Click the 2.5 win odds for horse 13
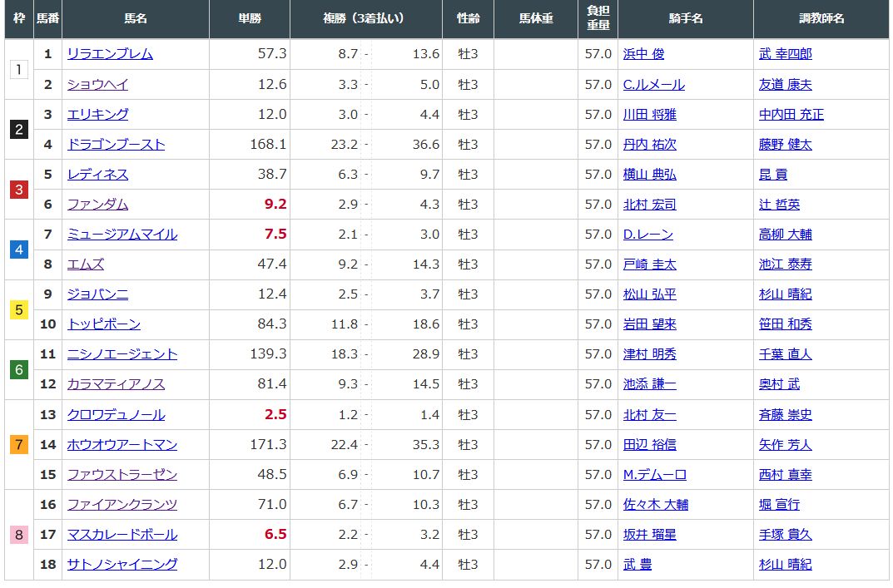This screenshot has width=893, height=588. [x=275, y=414]
